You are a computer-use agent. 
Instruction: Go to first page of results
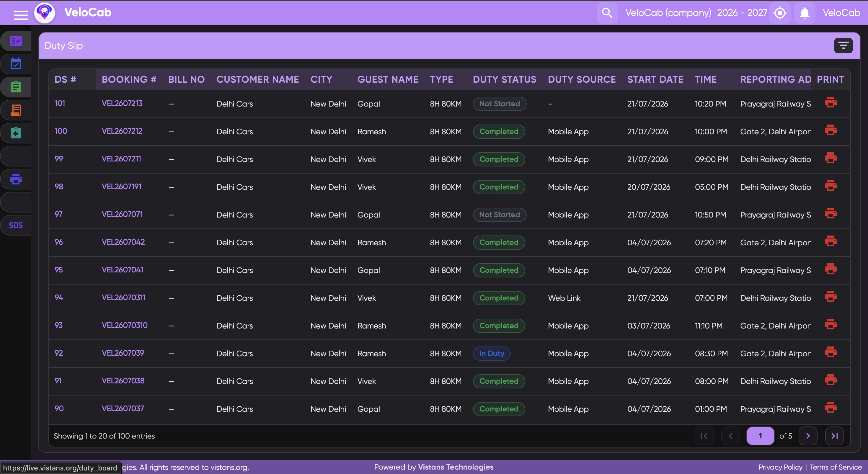coord(704,436)
